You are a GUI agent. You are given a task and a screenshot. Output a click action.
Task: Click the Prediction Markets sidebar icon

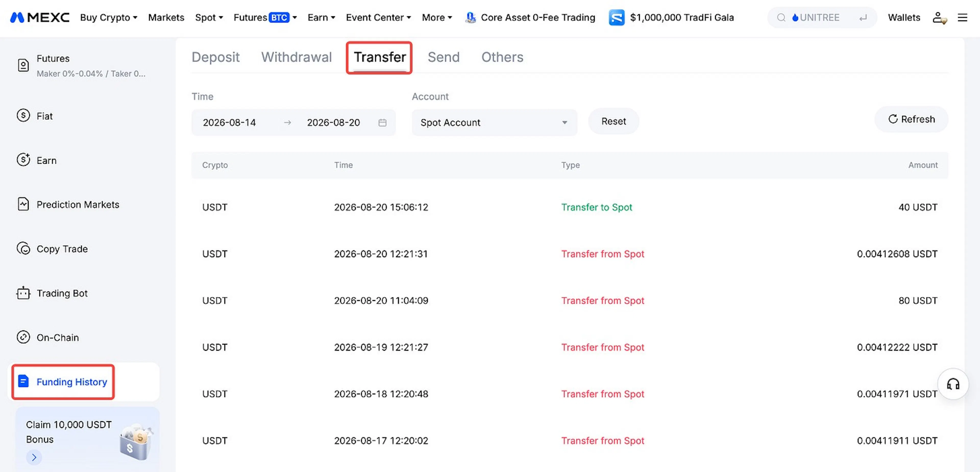(23, 204)
